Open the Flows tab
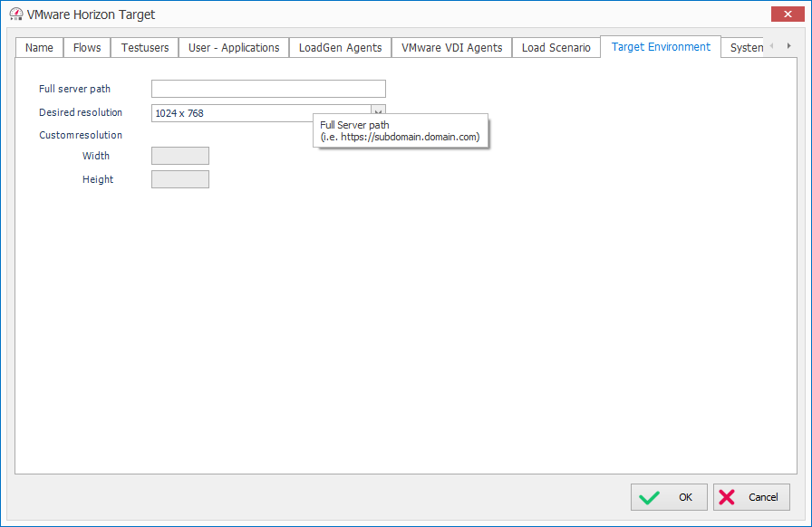The width and height of the screenshot is (812, 527). (x=87, y=48)
